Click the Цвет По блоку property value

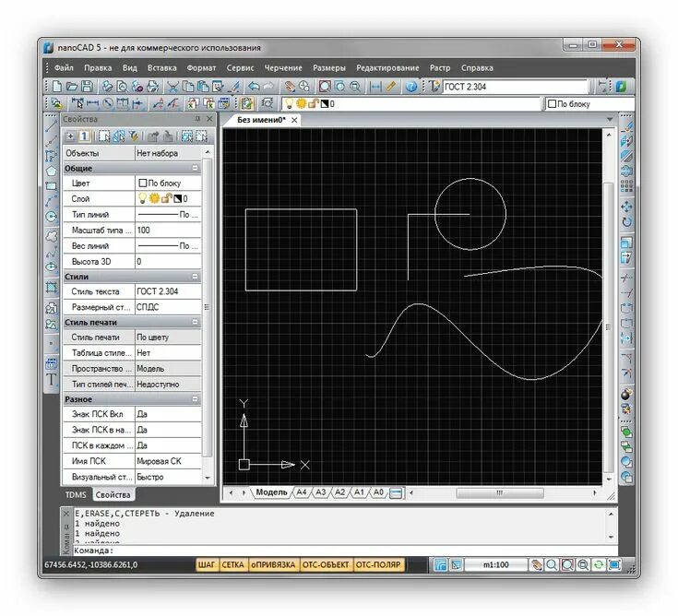[169, 184]
